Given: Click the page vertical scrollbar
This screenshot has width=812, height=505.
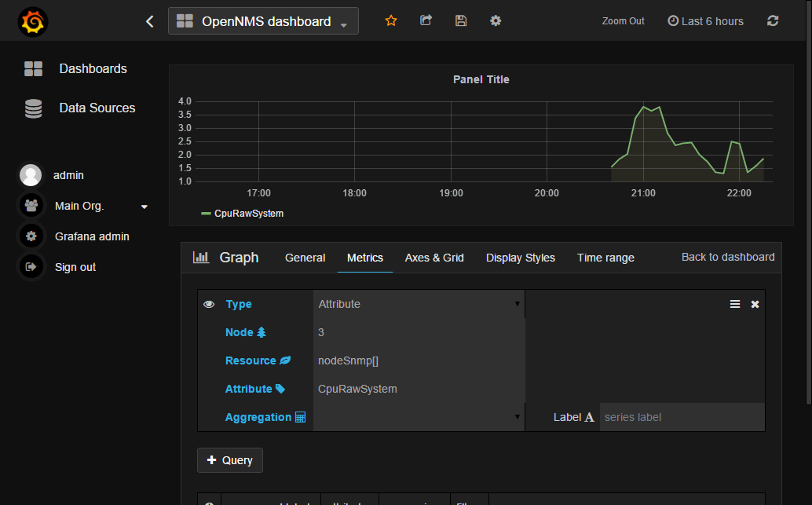Looking at the screenshot, I should (809, 202).
